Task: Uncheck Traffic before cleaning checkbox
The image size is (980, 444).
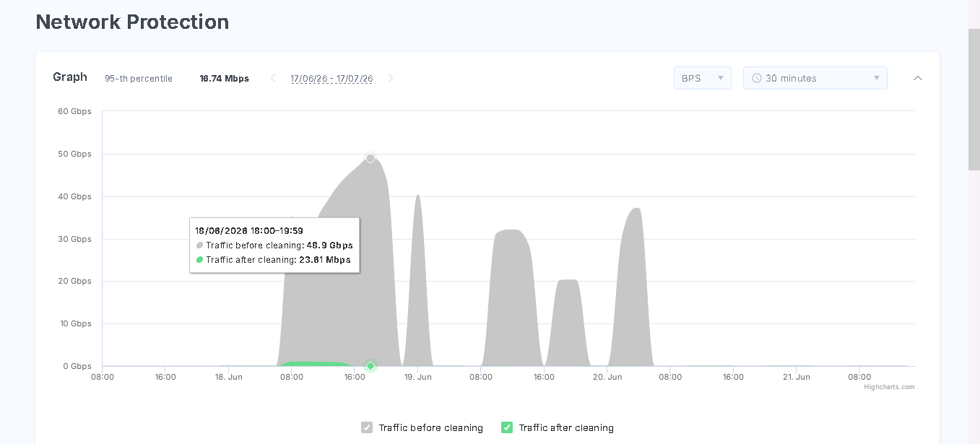Action: [x=367, y=427]
